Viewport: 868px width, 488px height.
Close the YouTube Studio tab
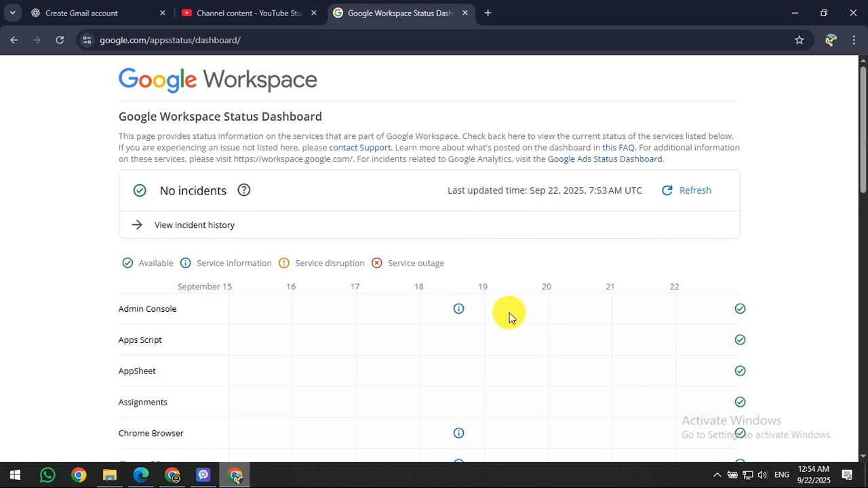[313, 13]
